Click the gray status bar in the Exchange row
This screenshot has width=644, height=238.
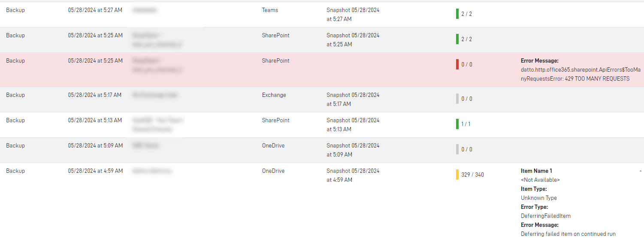click(457, 99)
